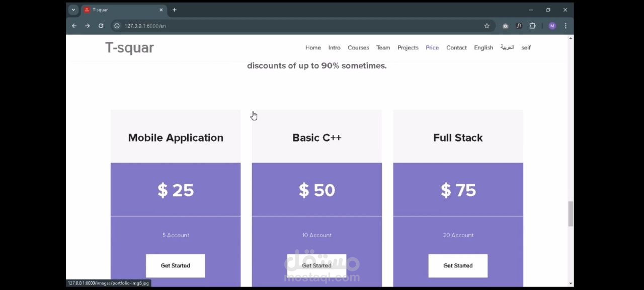
Task: Close the T-squar browser tab
Action: [161, 10]
